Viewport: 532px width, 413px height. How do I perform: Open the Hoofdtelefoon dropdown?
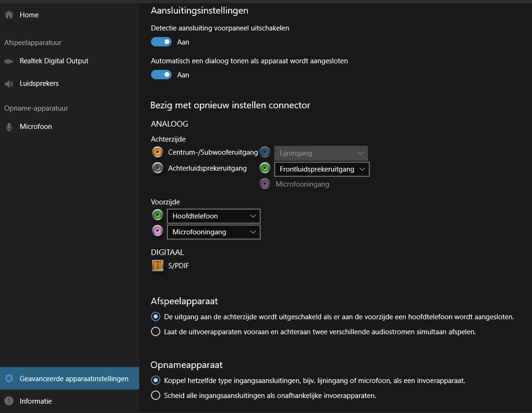pos(214,216)
